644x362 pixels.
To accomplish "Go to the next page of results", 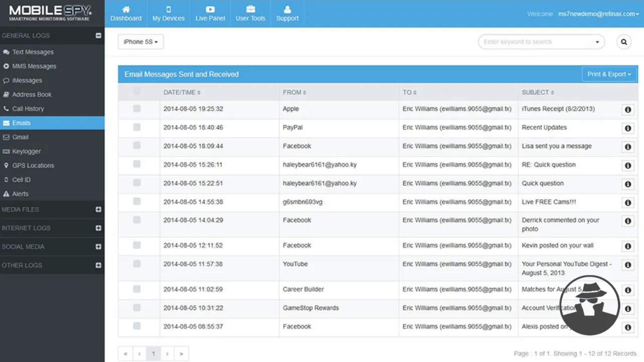I will click(167, 354).
